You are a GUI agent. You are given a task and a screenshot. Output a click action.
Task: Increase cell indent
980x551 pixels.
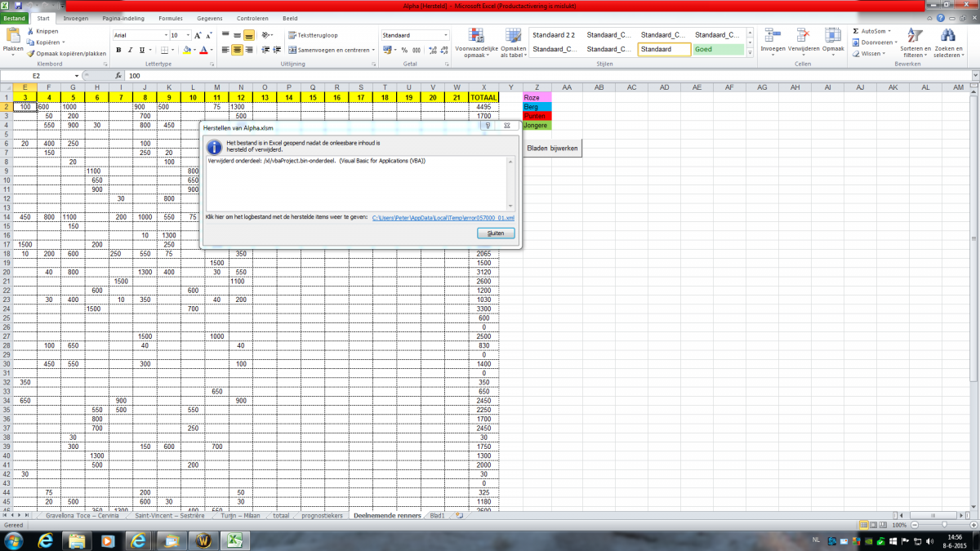278,50
